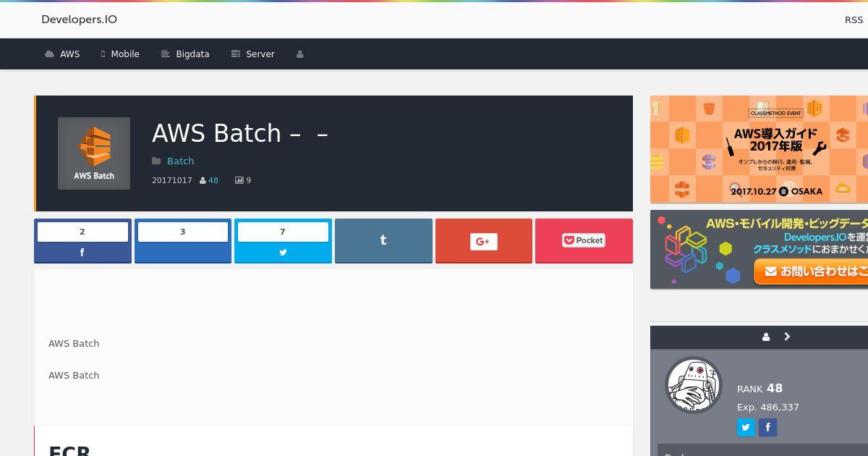
Task: Click the RANK 48 text
Action: tap(759, 389)
